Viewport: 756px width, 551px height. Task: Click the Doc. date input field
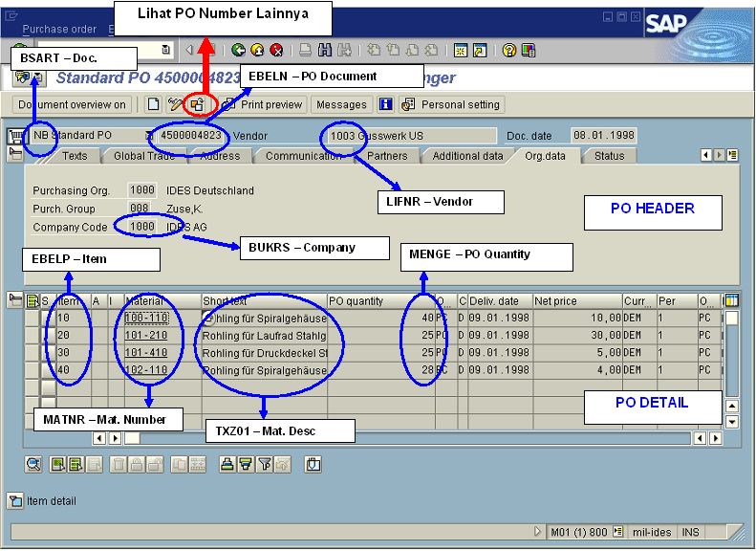(x=603, y=136)
